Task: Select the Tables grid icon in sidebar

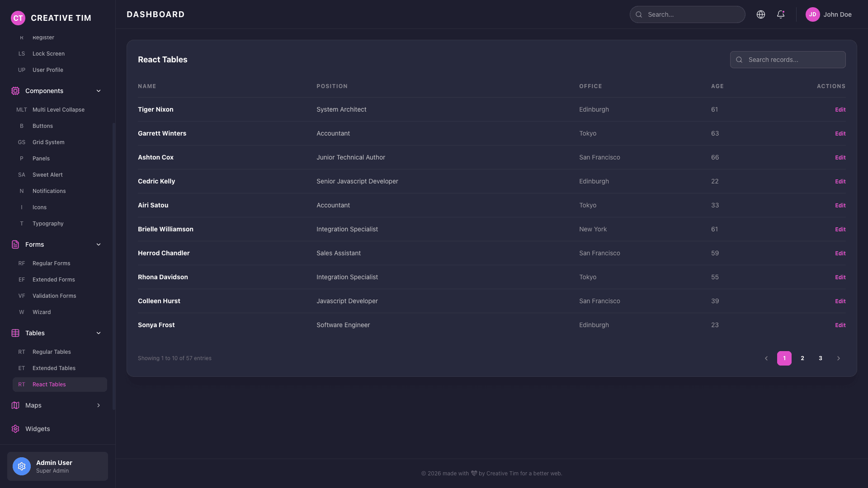Action: tap(15, 333)
